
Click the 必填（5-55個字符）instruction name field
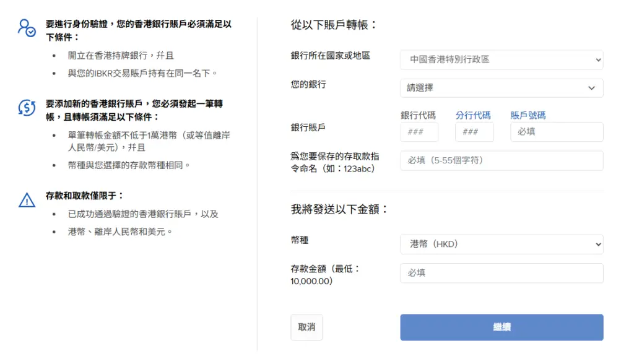pyautogui.click(x=502, y=160)
